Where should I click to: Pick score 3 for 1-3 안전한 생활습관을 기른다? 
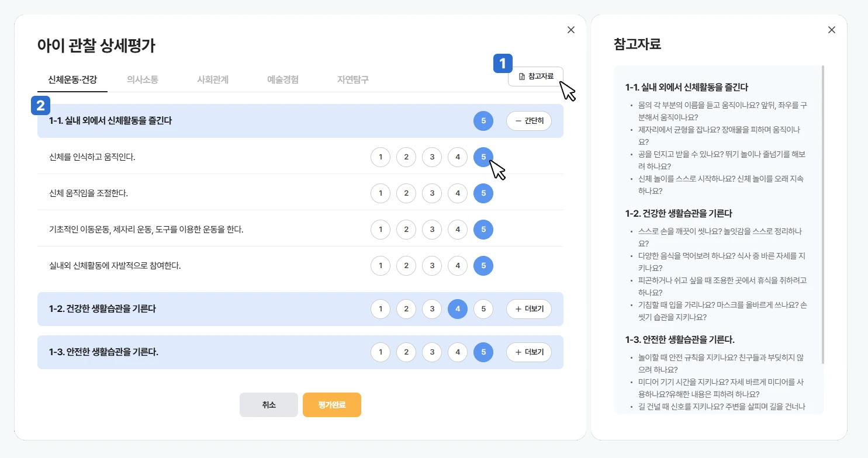(x=432, y=352)
